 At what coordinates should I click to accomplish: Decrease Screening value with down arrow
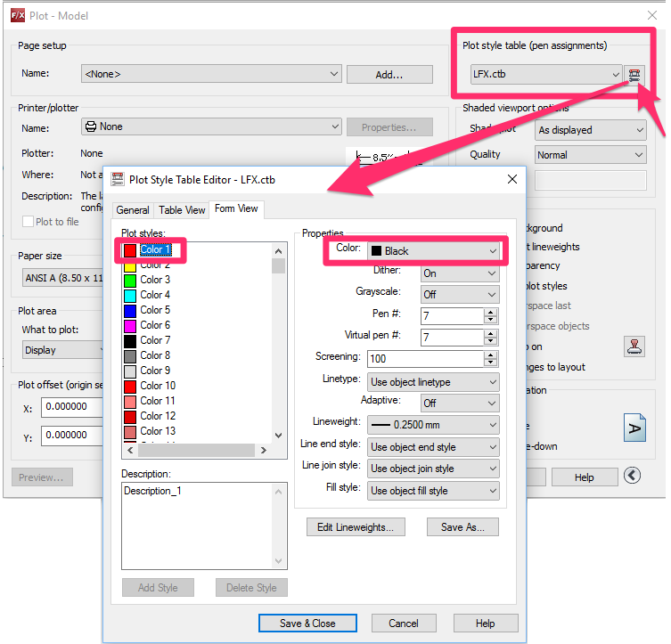[490, 363]
